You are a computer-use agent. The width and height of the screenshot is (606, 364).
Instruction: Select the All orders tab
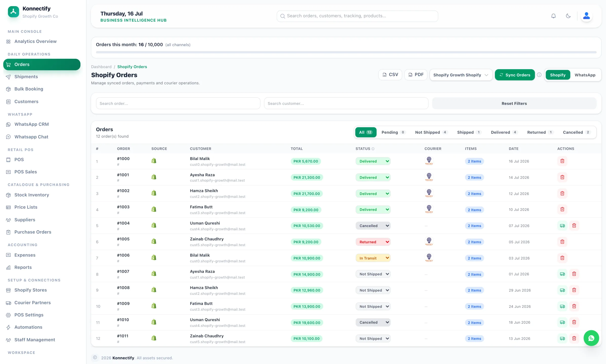tap(366, 132)
